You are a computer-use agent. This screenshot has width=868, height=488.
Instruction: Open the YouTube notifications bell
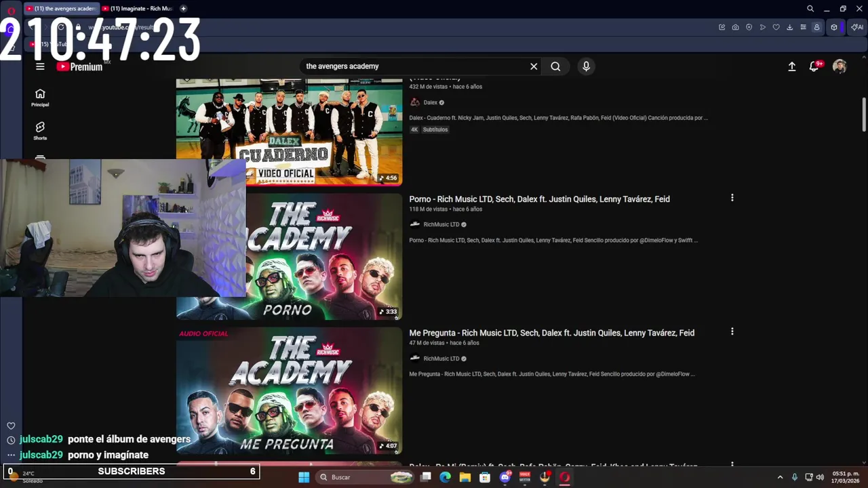click(x=814, y=66)
